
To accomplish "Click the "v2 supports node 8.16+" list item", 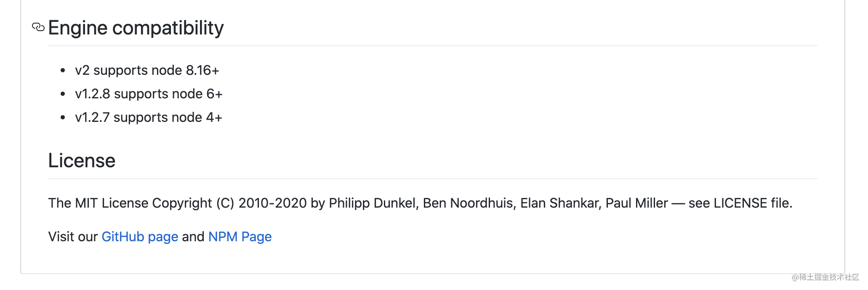I will (147, 70).
